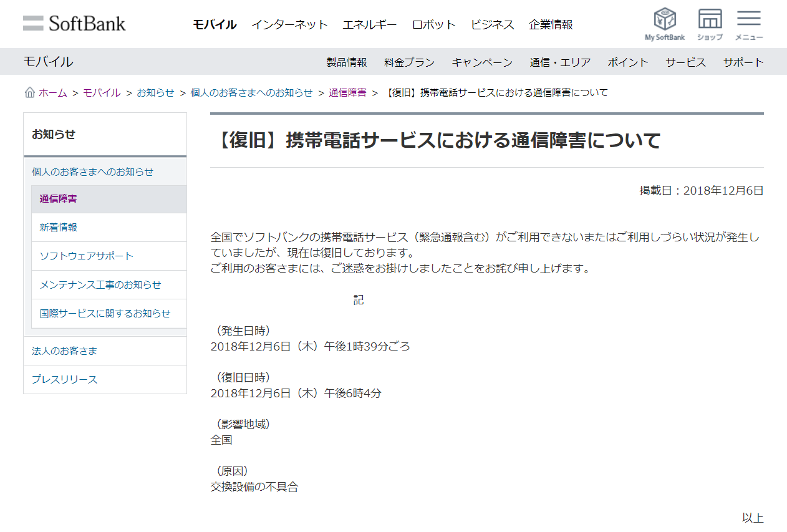Image resolution: width=787 pixels, height=532 pixels.
Task: Go to 個人のお客さまへのお知らせ breadcrumb link
Action: click(251, 93)
